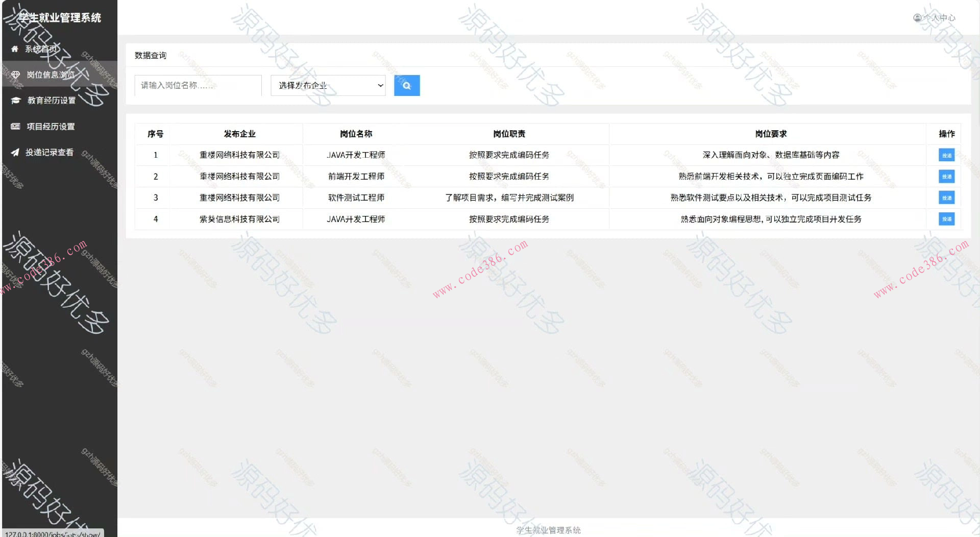Click the 岗位职责 column header
980x537 pixels.
[x=509, y=134]
